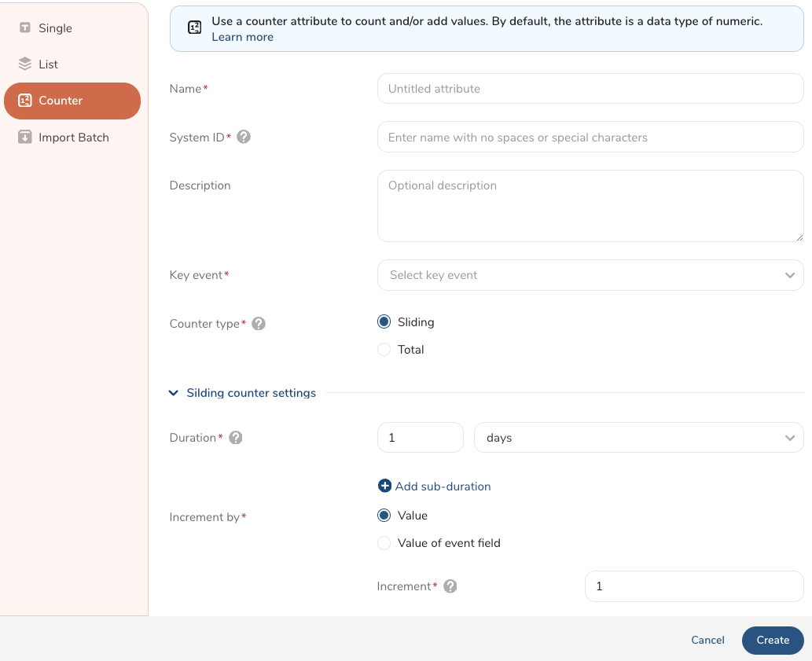
Task: Click the help icon beside Counter type
Action: [x=259, y=324]
